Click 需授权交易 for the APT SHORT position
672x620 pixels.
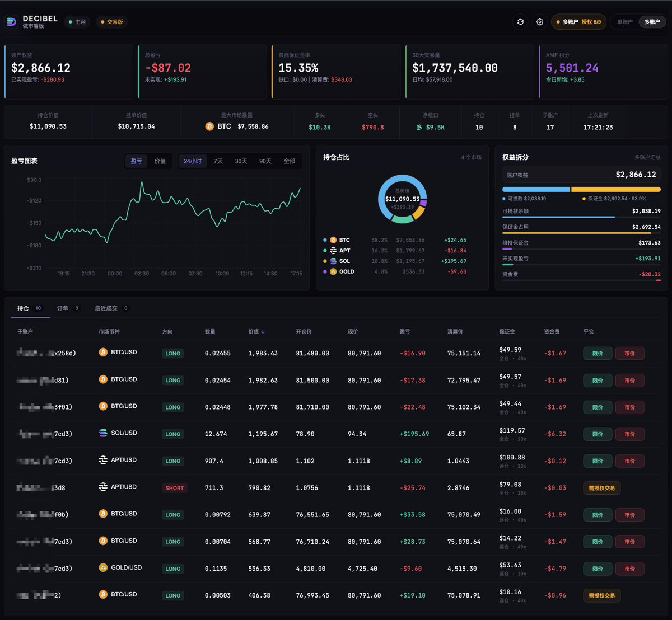click(602, 488)
